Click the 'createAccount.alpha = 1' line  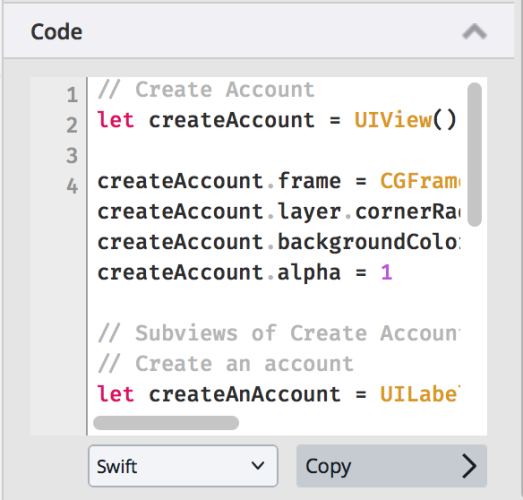tap(245, 273)
